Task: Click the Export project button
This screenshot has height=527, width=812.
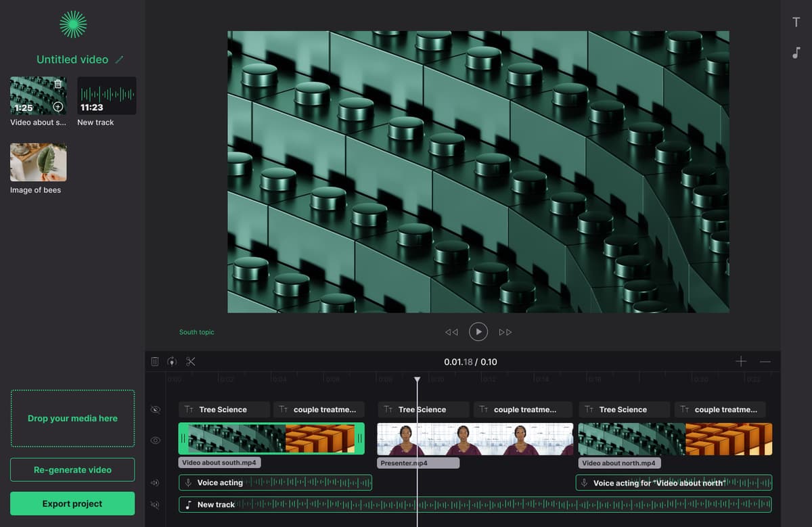Action: 72,503
